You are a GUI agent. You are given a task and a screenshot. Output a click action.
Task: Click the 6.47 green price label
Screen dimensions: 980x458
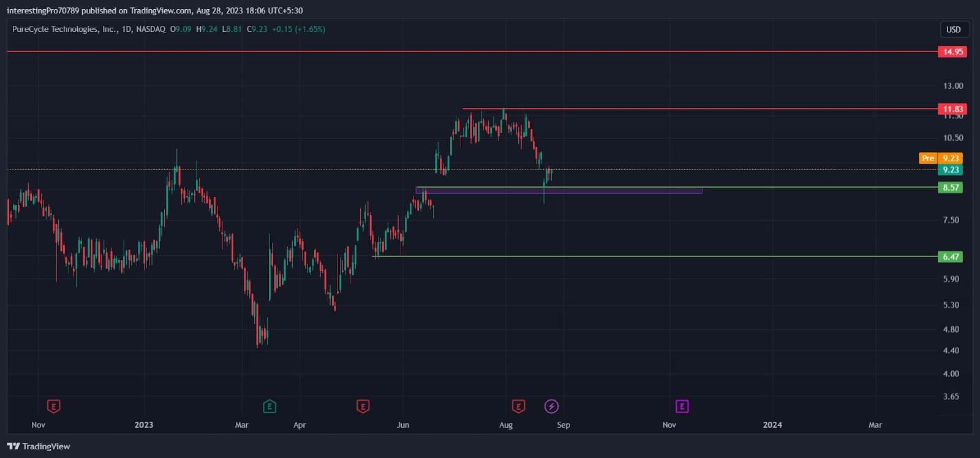951,257
